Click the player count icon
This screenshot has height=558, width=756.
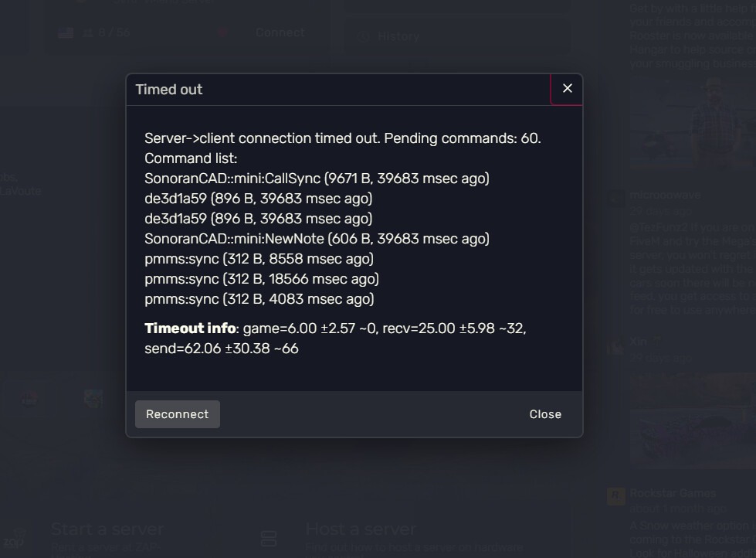[87, 32]
